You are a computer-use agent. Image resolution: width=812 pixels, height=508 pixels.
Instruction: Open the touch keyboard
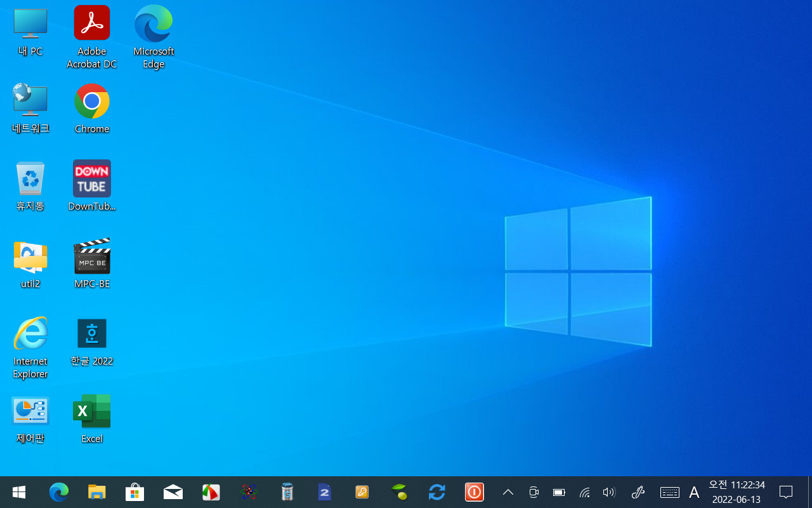(x=670, y=492)
